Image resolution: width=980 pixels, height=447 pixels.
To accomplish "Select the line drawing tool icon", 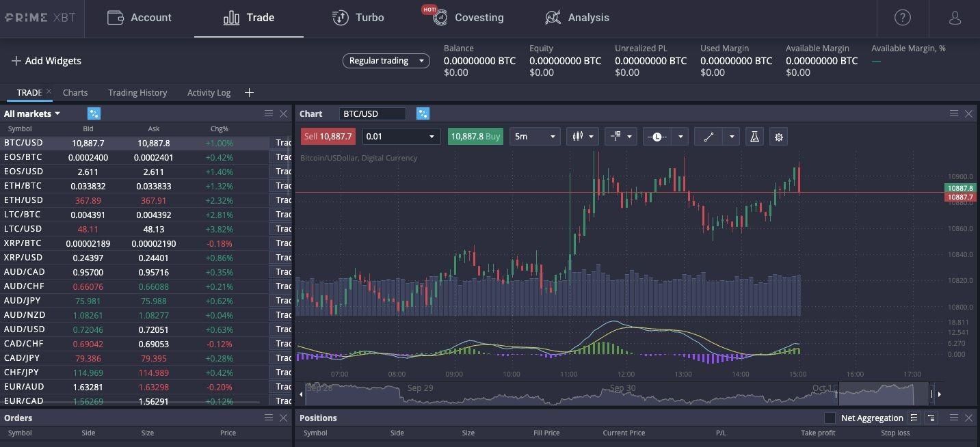I will point(708,137).
